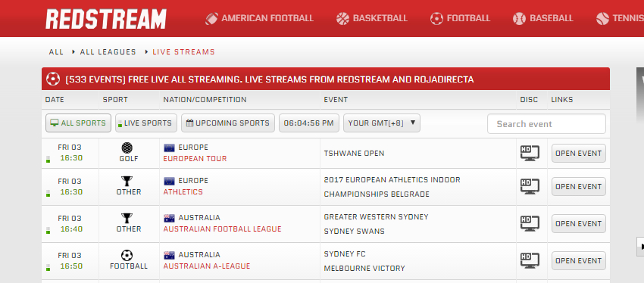
Task: Click the REDSTREAM logo
Action: [106, 19]
